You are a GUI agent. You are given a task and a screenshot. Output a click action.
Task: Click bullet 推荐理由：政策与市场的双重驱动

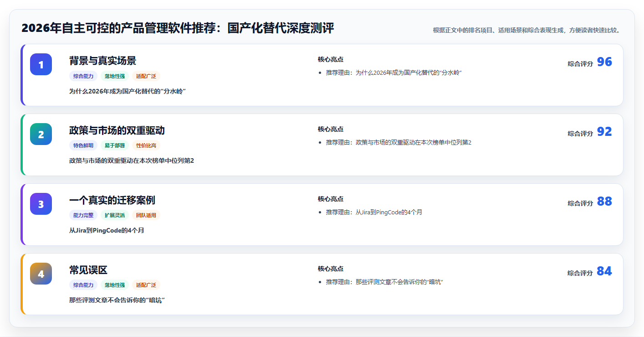coord(399,142)
